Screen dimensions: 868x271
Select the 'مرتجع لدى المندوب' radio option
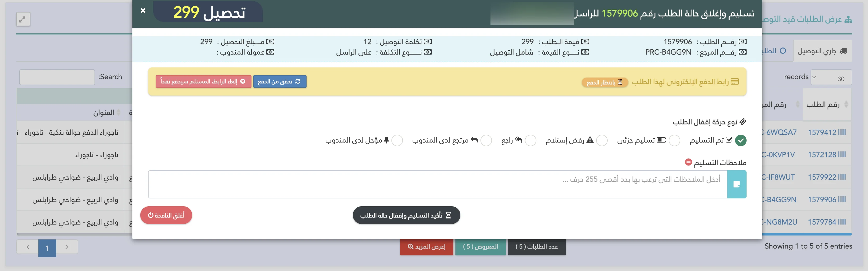pyautogui.click(x=486, y=140)
